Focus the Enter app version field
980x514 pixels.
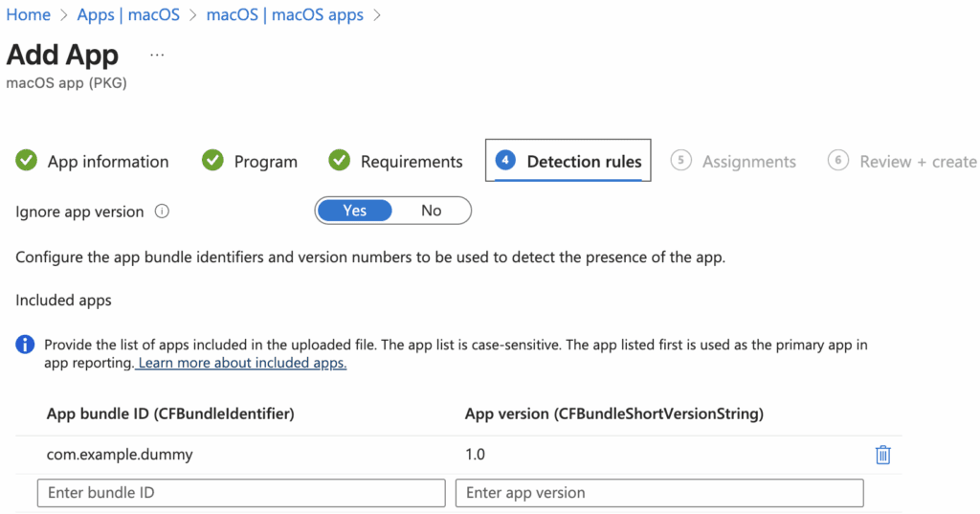click(659, 493)
